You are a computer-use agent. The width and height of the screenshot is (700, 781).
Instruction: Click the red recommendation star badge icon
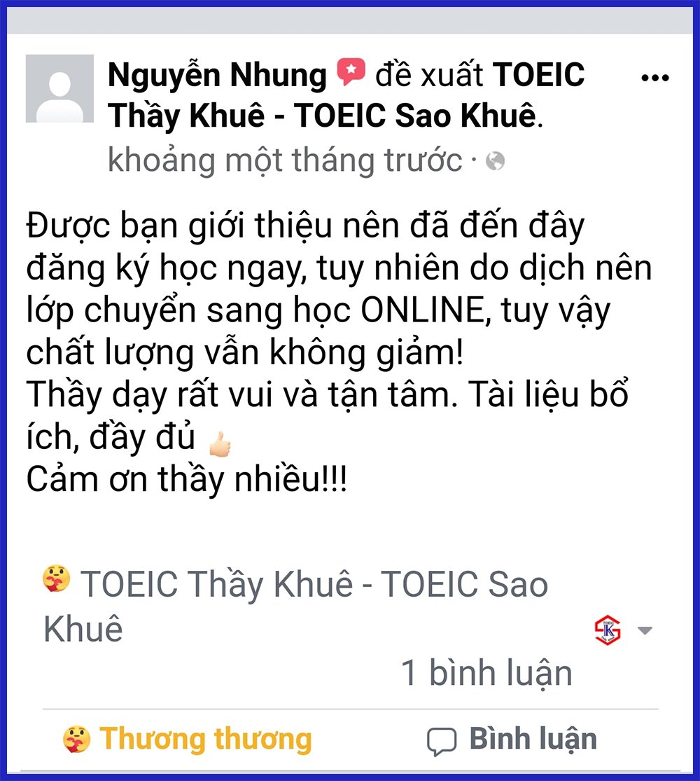351,71
